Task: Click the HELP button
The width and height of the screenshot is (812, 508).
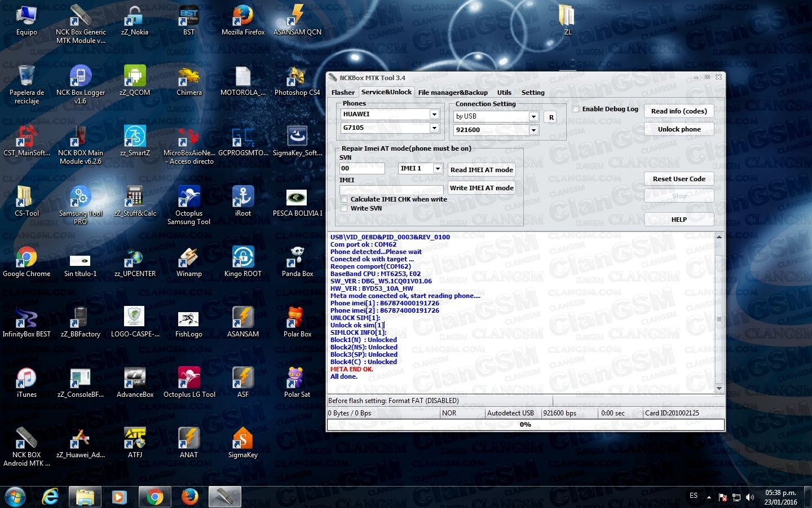Action: click(x=679, y=220)
